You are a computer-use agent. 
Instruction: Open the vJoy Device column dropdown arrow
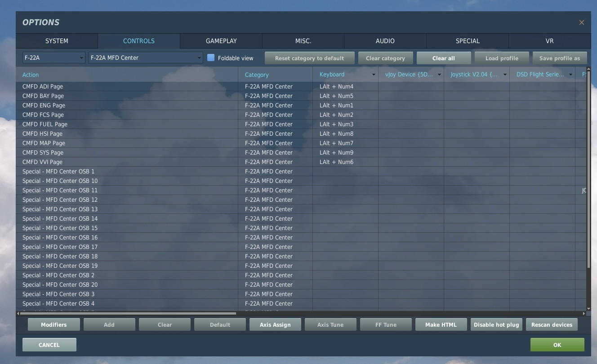pos(439,75)
